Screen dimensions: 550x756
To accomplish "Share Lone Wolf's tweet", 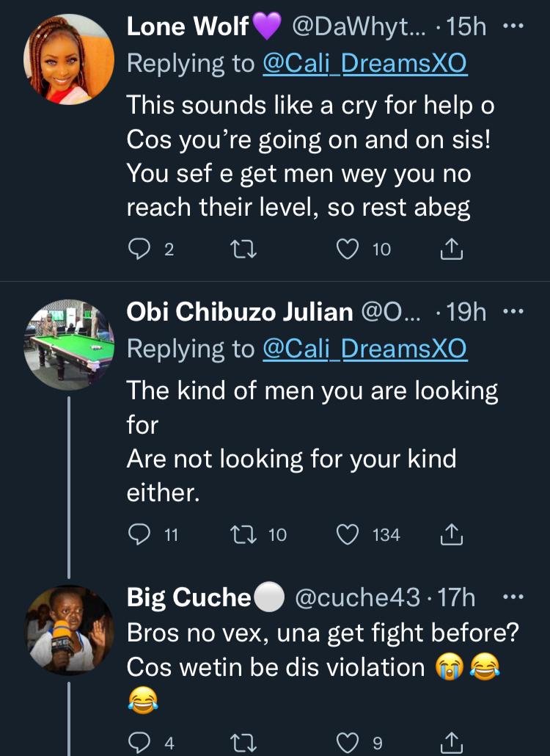I will pos(452,250).
